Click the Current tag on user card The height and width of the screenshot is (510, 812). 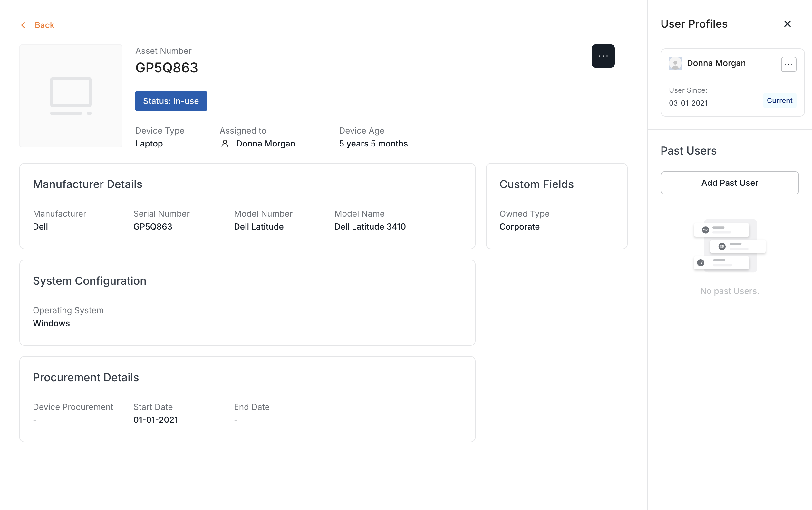click(779, 100)
